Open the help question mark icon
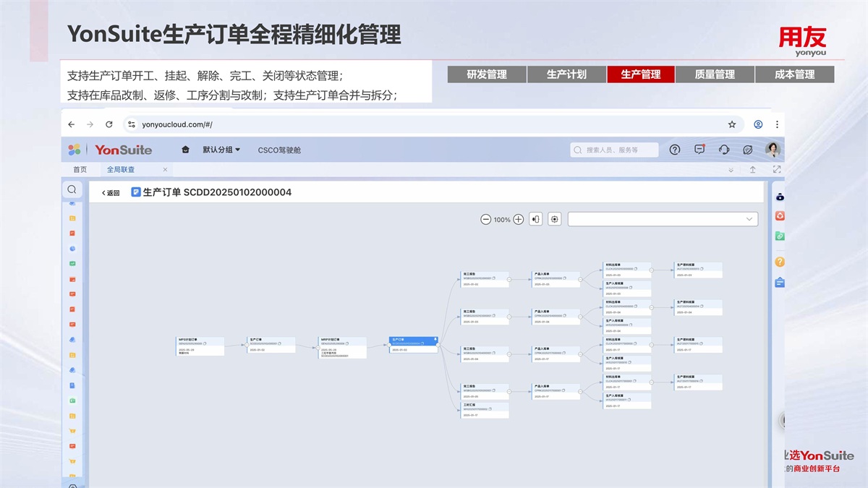Screen dimensions: 868x488 coord(675,150)
